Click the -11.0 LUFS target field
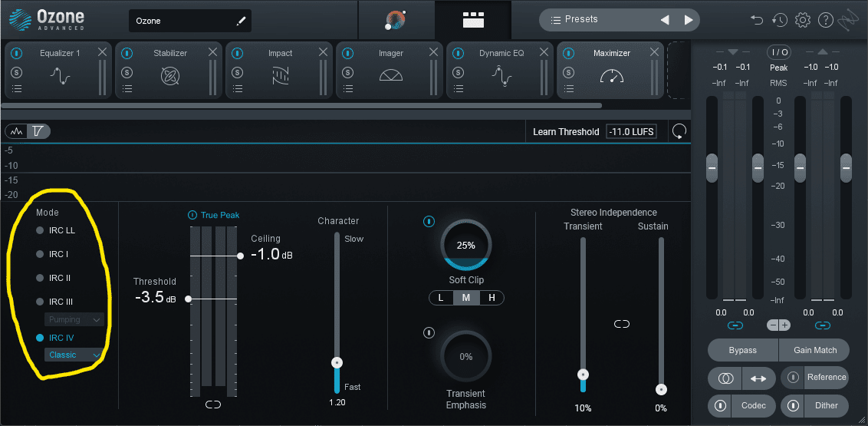This screenshot has width=868, height=426. pyautogui.click(x=632, y=132)
